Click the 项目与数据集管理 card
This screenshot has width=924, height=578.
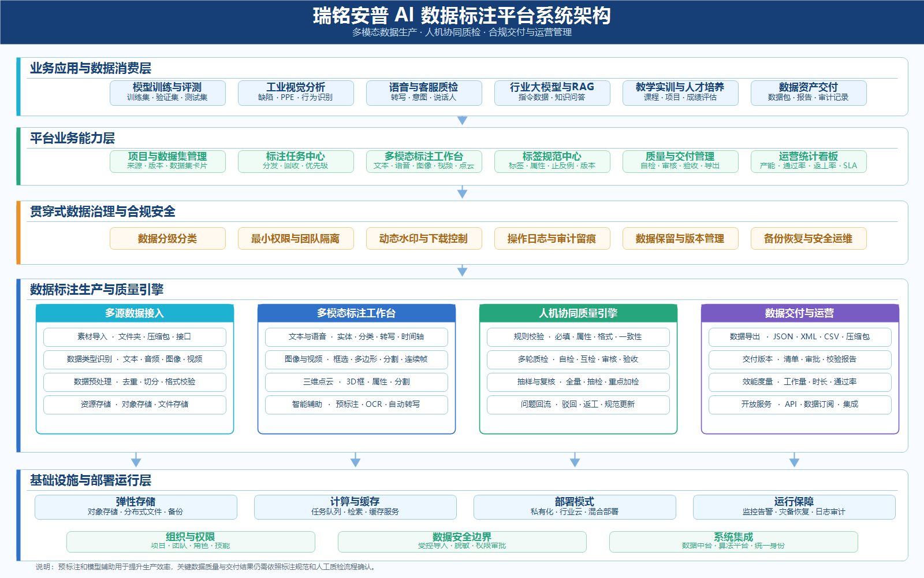[x=167, y=161]
